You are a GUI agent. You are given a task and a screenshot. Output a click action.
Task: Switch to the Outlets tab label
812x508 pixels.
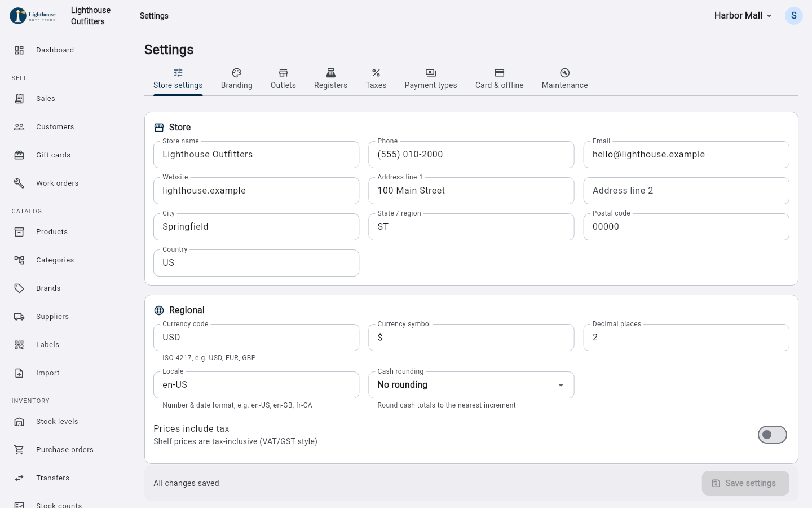[x=283, y=85]
